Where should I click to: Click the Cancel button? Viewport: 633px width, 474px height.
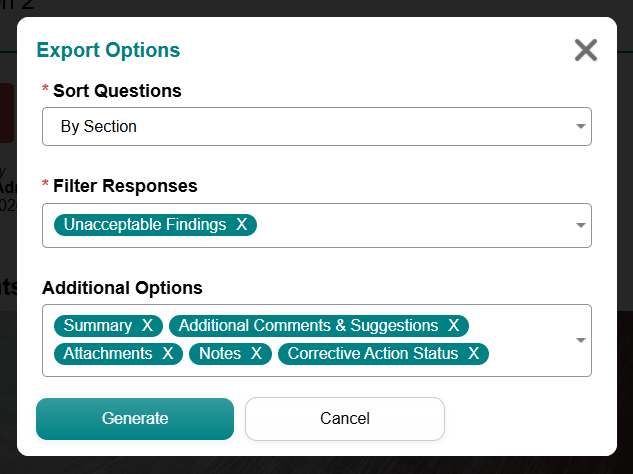click(345, 419)
